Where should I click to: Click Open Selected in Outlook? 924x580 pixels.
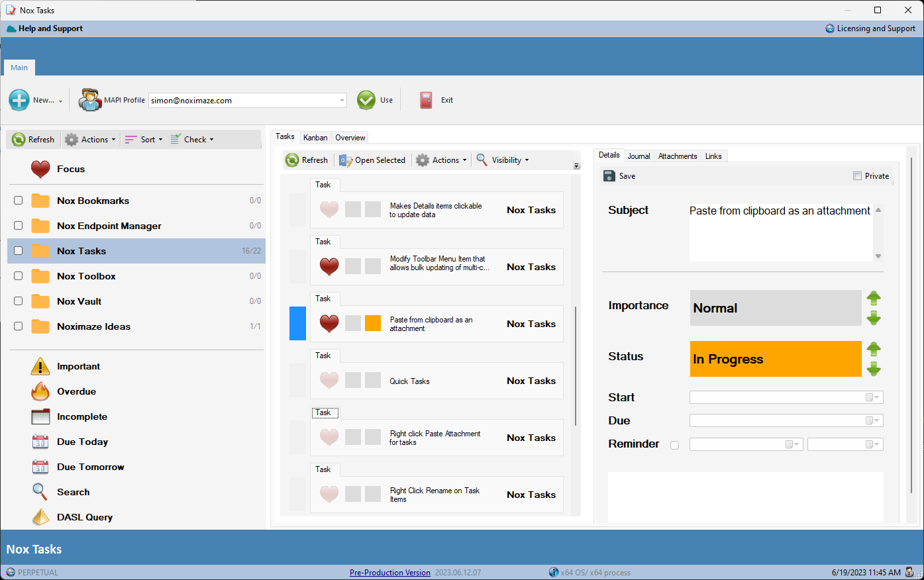372,160
